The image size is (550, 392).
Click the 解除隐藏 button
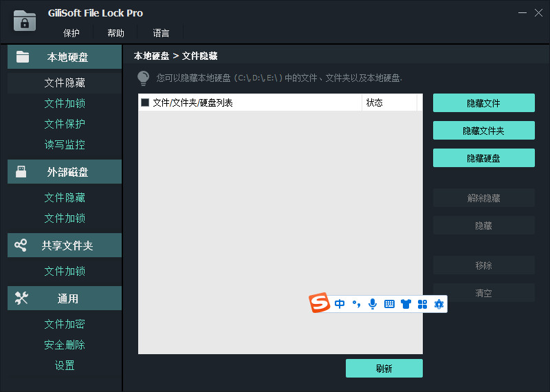tap(484, 198)
